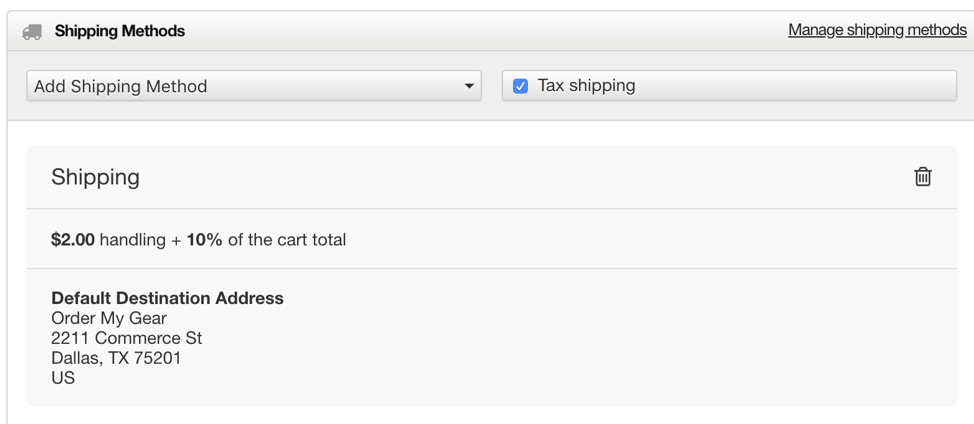Click the Order My Gear address line
Image resolution: width=974 pixels, height=424 pixels.
tap(109, 319)
